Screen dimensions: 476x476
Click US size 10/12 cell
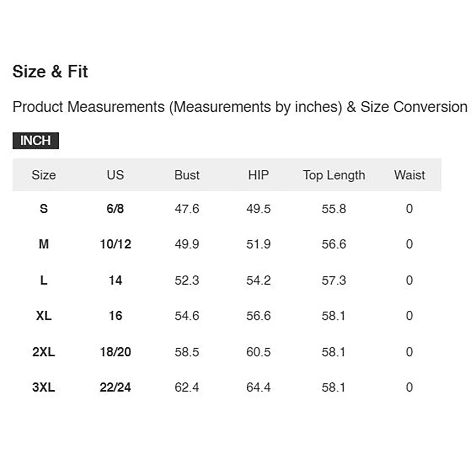coord(116,244)
